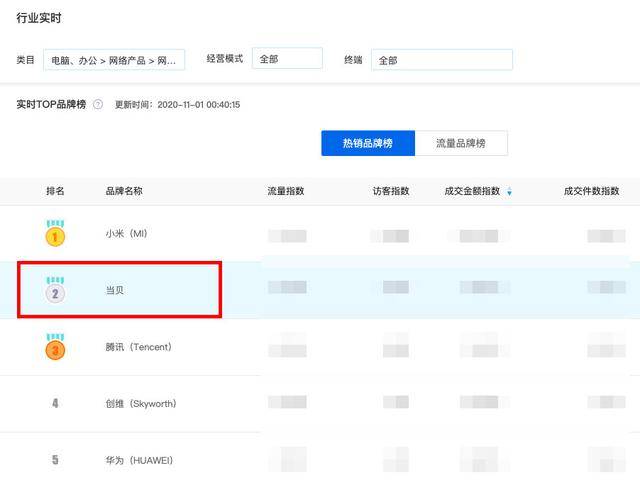Sort by the 访客指数 column header

(x=391, y=191)
